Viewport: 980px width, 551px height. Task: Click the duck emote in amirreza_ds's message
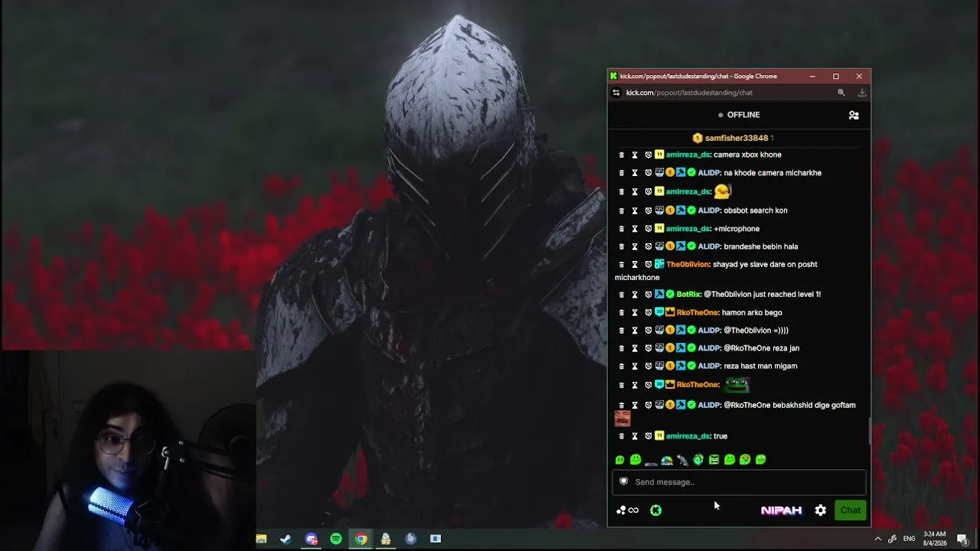[x=723, y=191]
